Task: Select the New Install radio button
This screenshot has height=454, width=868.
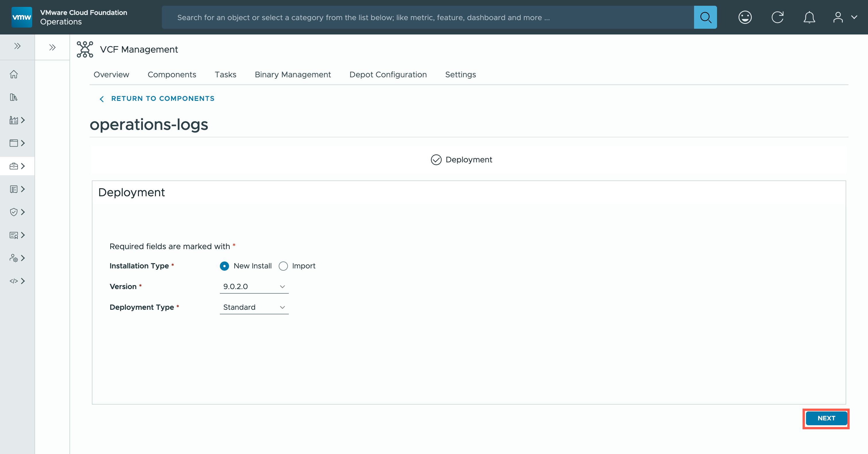Action: pos(224,266)
